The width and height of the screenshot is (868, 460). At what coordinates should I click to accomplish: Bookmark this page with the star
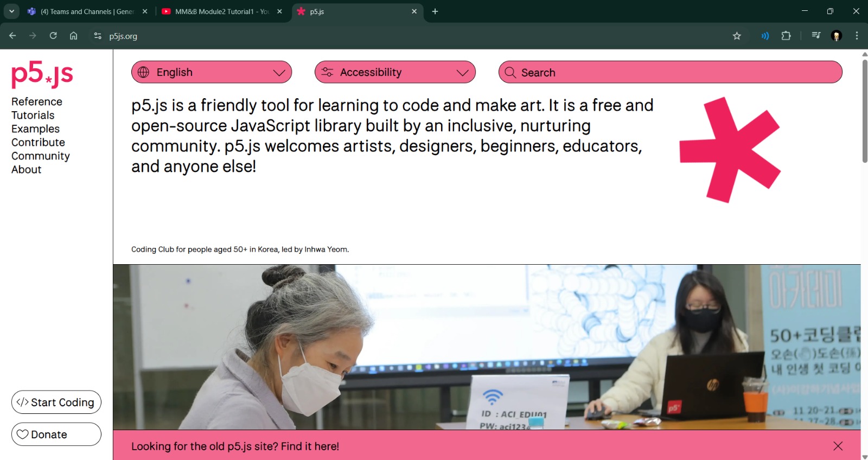click(x=737, y=36)
